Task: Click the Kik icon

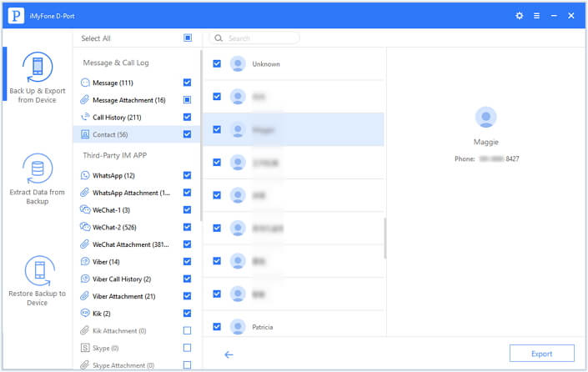Action: [85, 314]
